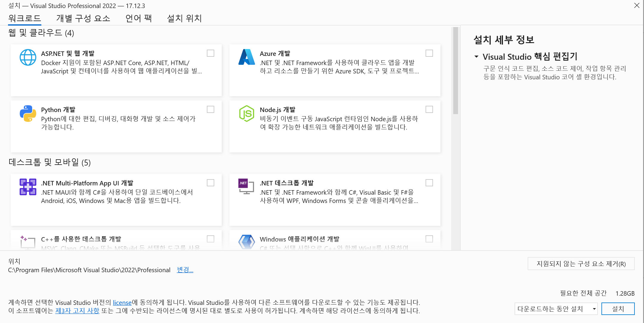
Task: Click the ASP.NET globe icon
Action: (28, 57)
